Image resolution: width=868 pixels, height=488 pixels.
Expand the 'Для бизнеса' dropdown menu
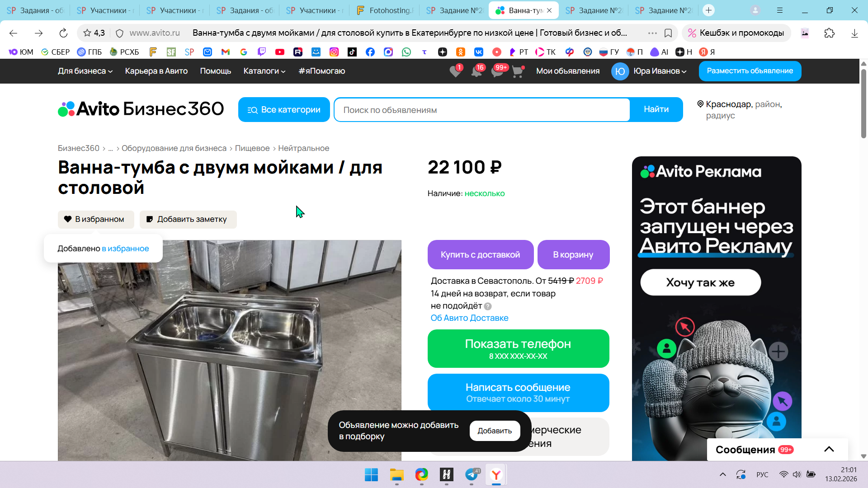(x=85, y=71)
